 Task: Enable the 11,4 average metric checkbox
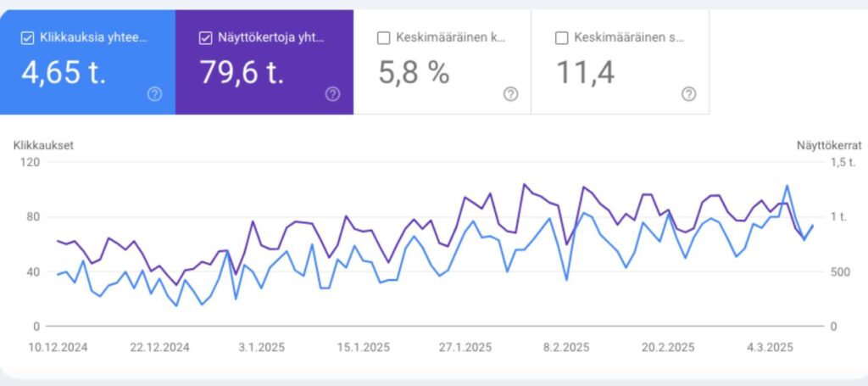tap(561, 37)
